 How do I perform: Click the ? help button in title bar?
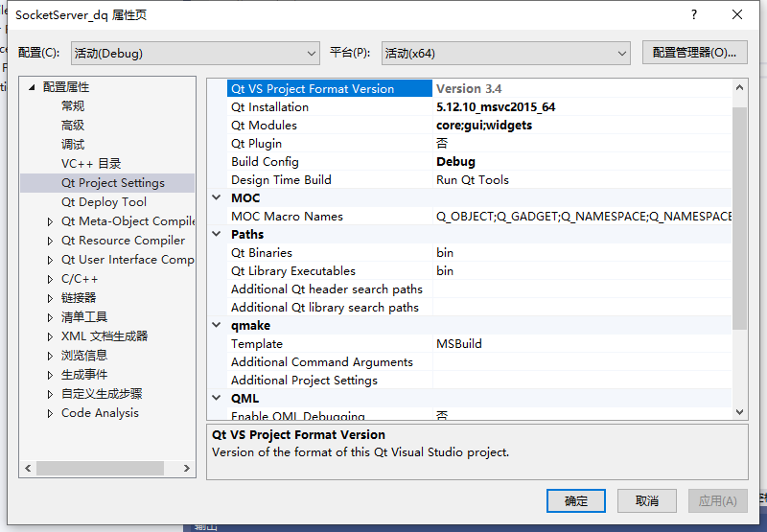(693, 14)
